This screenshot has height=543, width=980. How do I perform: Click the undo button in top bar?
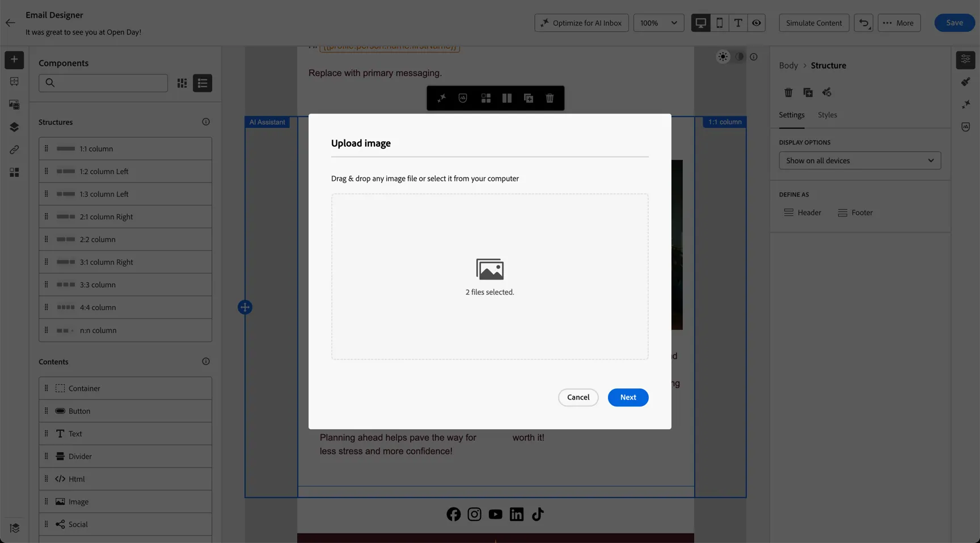tap(863, 23)
